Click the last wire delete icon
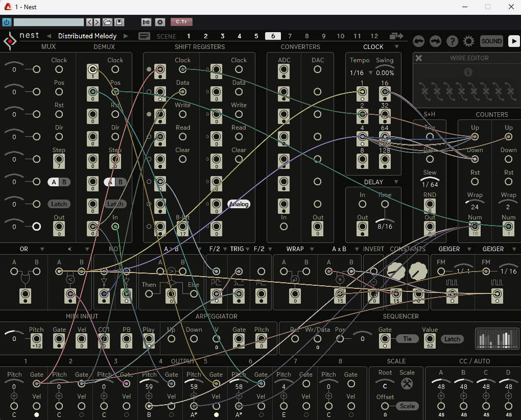 (511, 91)
